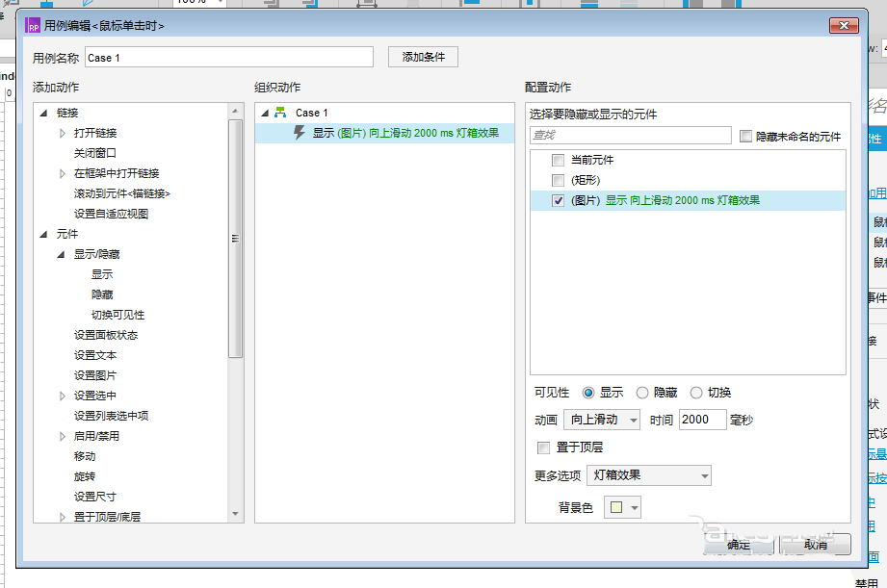
Task: Expand the 设置选中 tree node
Action: 63,396
